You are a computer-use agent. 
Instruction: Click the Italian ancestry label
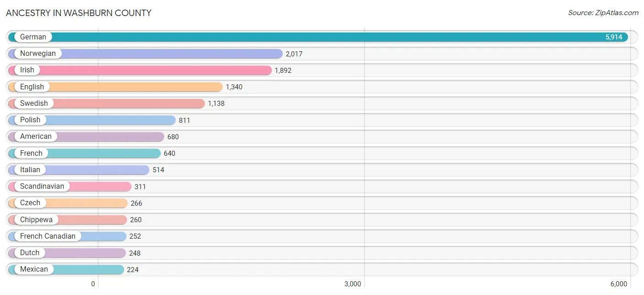pyautogui.click(x=30, y=169)
